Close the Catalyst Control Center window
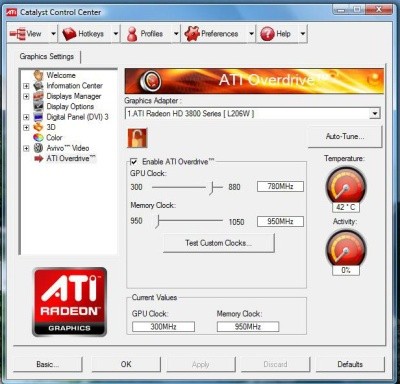 [379, 10]
